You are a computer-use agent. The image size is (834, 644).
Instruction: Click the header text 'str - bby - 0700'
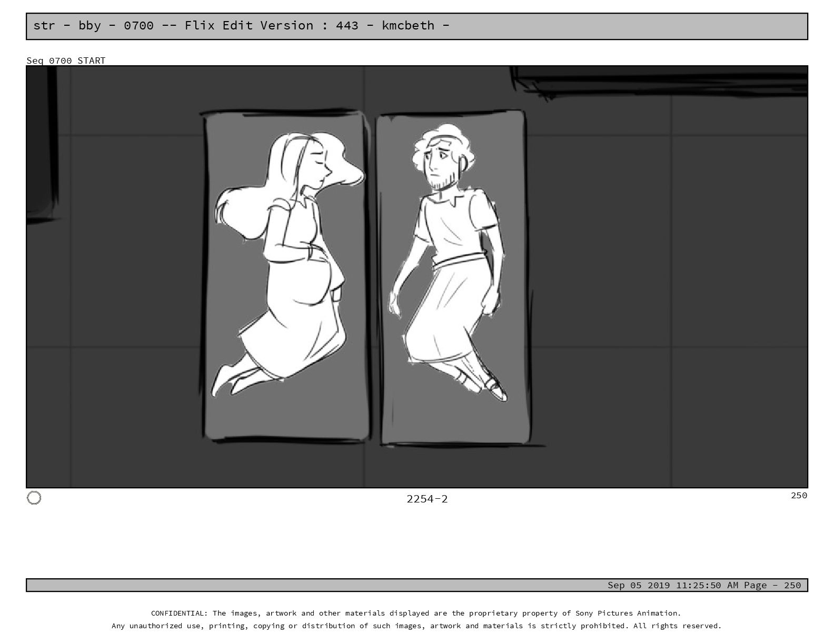tap(94, 25)
